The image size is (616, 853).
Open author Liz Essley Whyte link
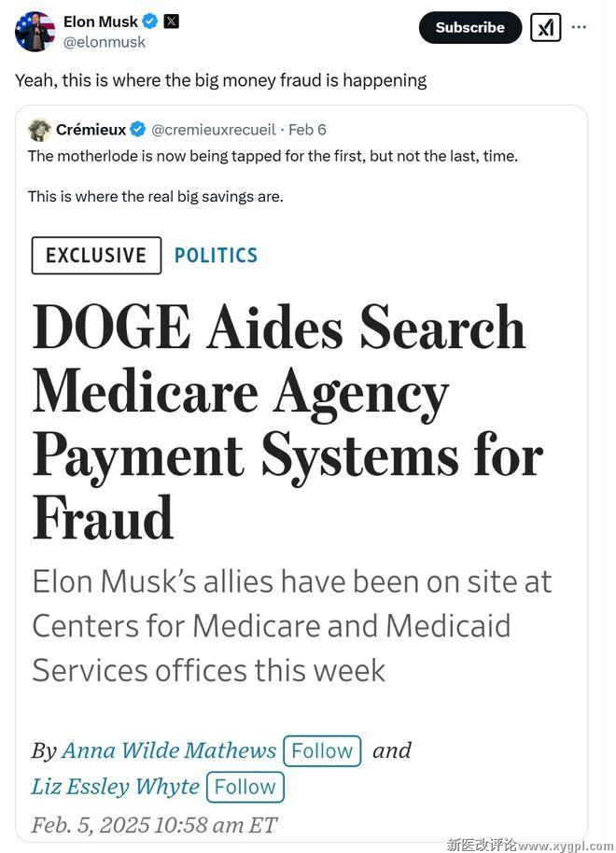[116, 787]
